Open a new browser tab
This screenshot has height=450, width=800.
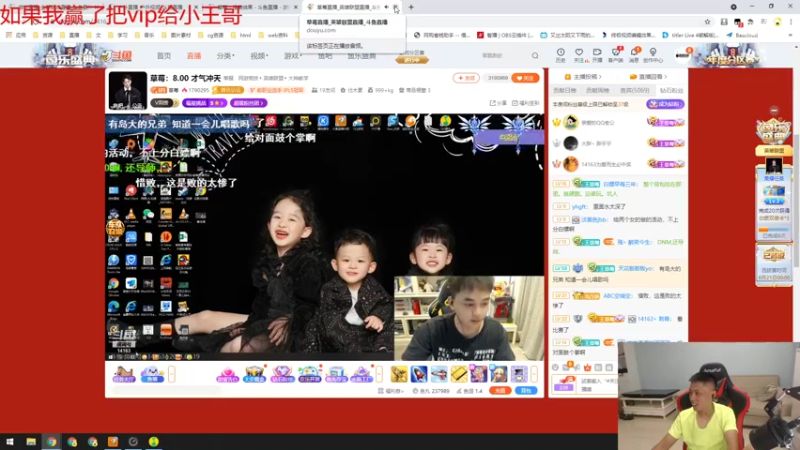tap(411, 7)
